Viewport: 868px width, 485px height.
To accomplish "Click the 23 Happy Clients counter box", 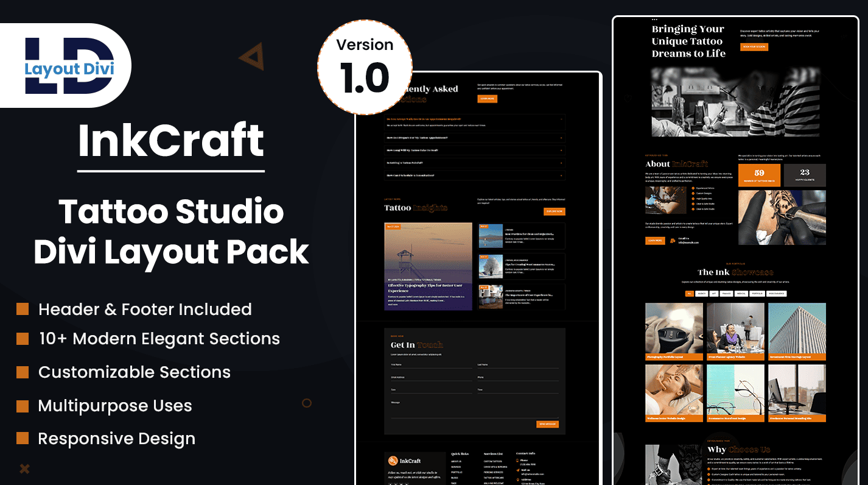I will (805, 175).
